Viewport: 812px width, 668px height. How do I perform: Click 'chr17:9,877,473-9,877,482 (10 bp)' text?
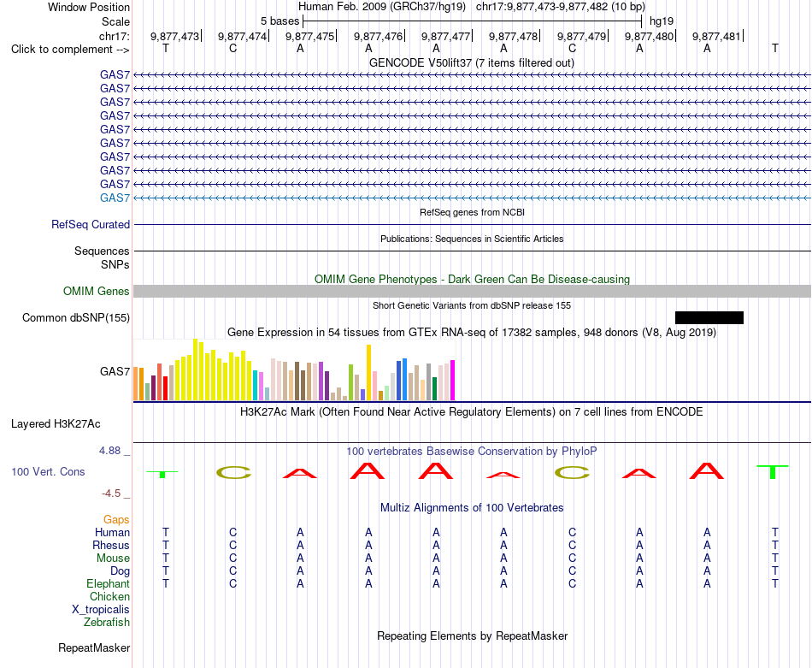(561, 7)
